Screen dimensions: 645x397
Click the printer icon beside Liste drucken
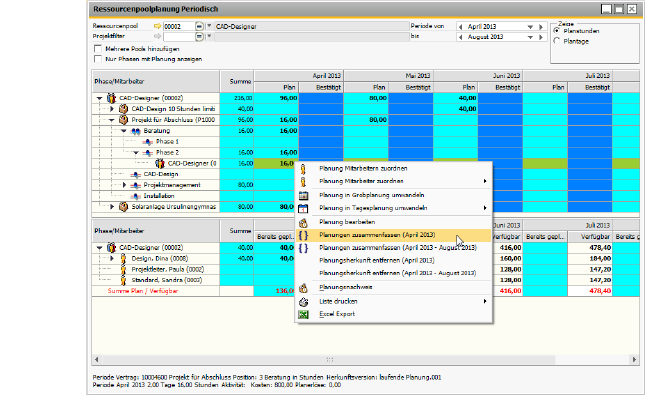[303, 302]
